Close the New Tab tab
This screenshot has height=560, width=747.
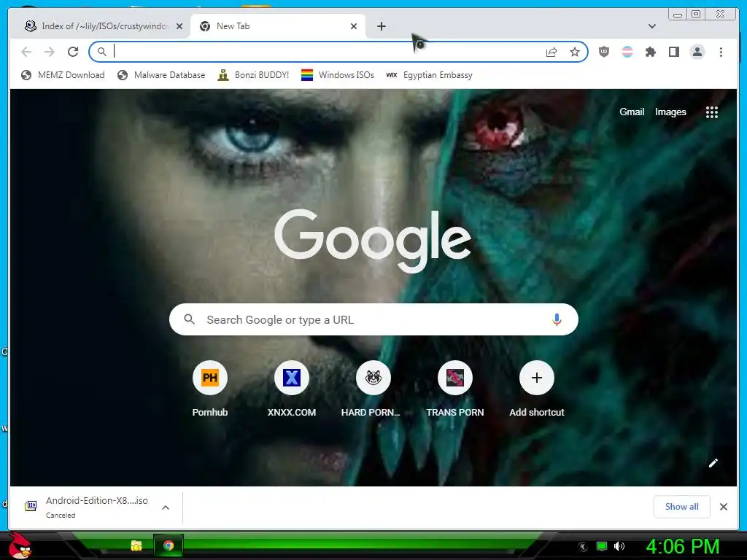(x=354, y=26)
